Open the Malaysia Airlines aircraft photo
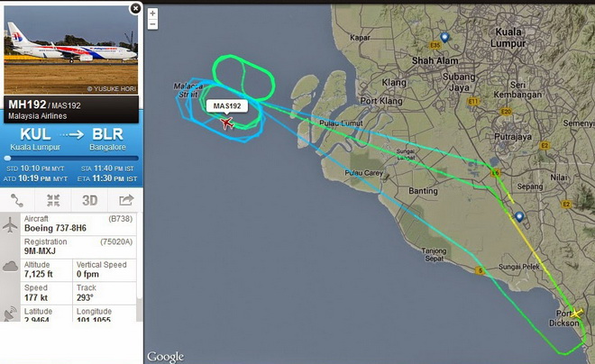 [71, 50]
